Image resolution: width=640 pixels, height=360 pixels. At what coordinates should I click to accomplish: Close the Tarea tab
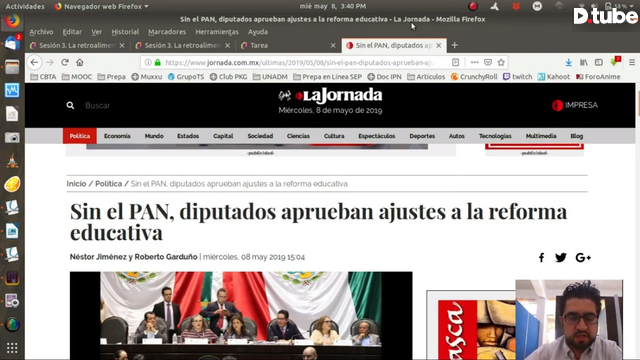(x=333, y=45)
